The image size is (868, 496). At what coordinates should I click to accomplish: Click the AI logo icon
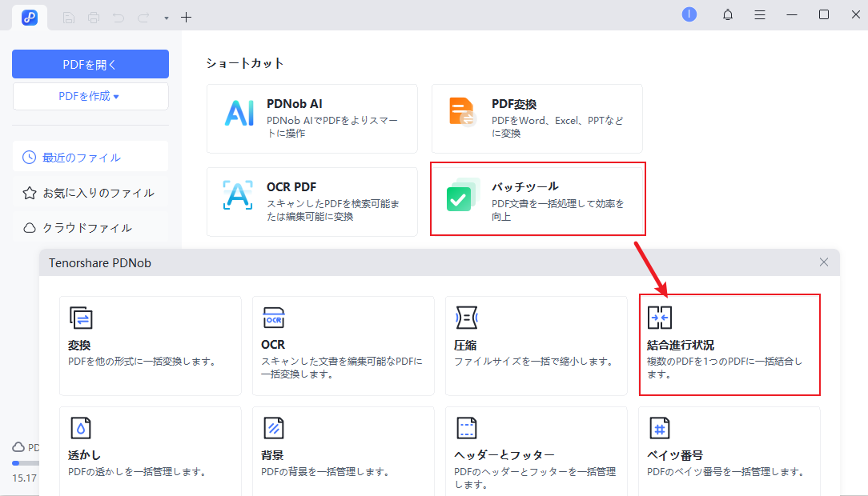point(239,114)
